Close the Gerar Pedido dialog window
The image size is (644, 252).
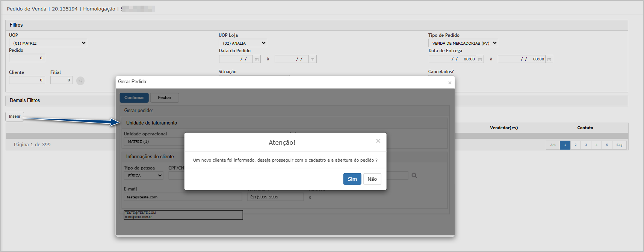[x=449, y=83]
